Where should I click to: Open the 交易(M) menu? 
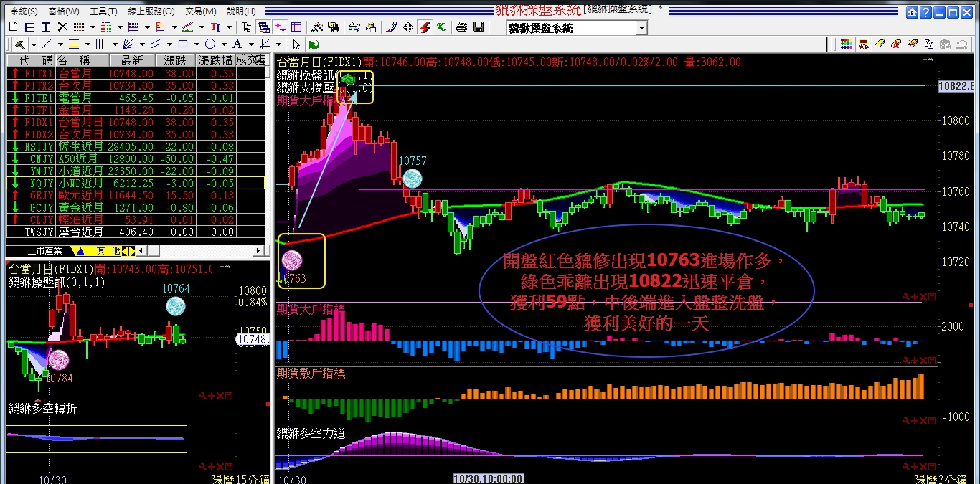[201, 11]
